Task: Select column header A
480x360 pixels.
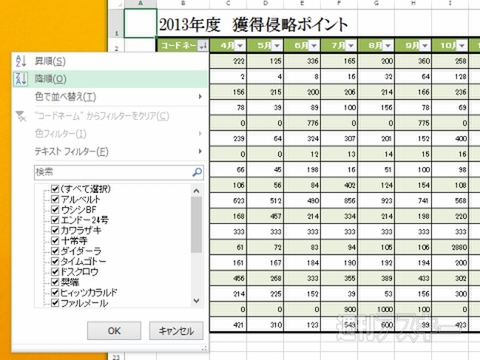Action: pyautogui.click(x=140, y=3)
